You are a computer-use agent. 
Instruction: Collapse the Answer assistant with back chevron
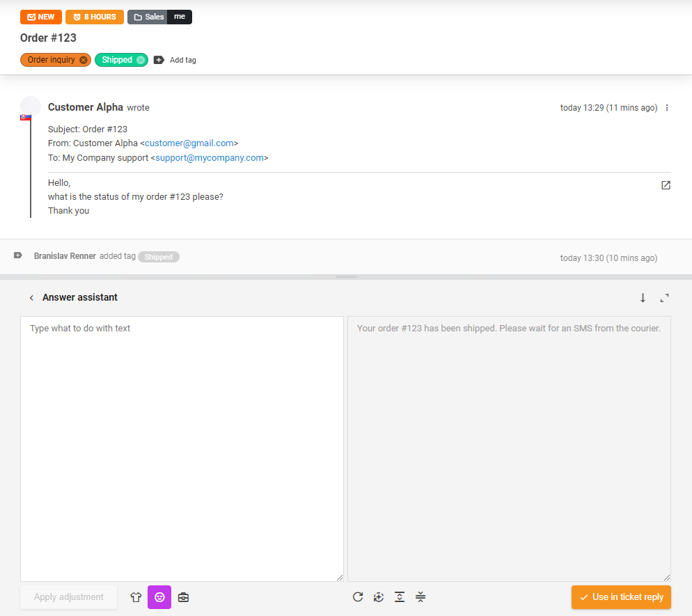tap(31, 297)
